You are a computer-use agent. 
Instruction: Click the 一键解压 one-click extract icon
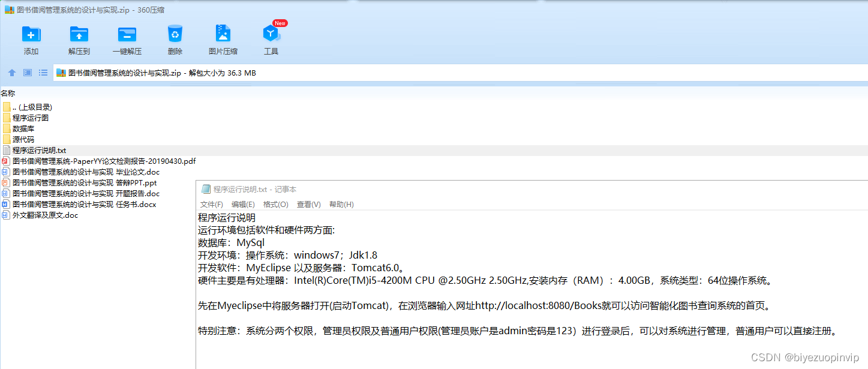[x=127, y=34]
